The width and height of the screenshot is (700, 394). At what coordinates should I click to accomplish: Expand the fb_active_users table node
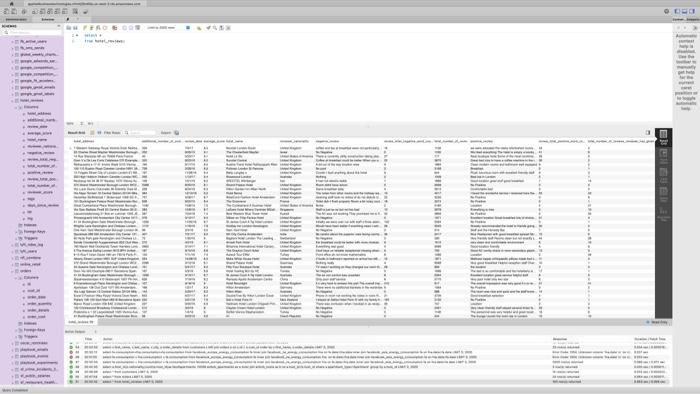pyautogui.click(x=12, y=41)
